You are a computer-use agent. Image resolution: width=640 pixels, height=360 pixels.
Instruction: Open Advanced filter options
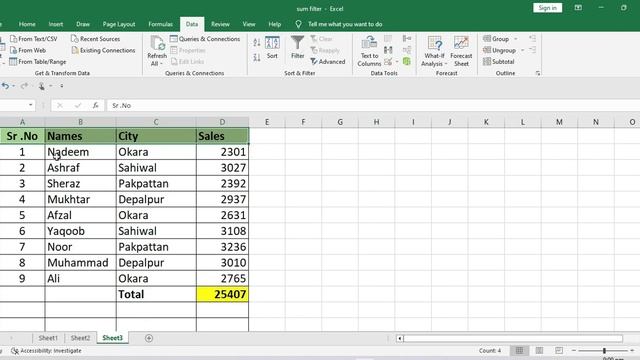coord(328,62)
